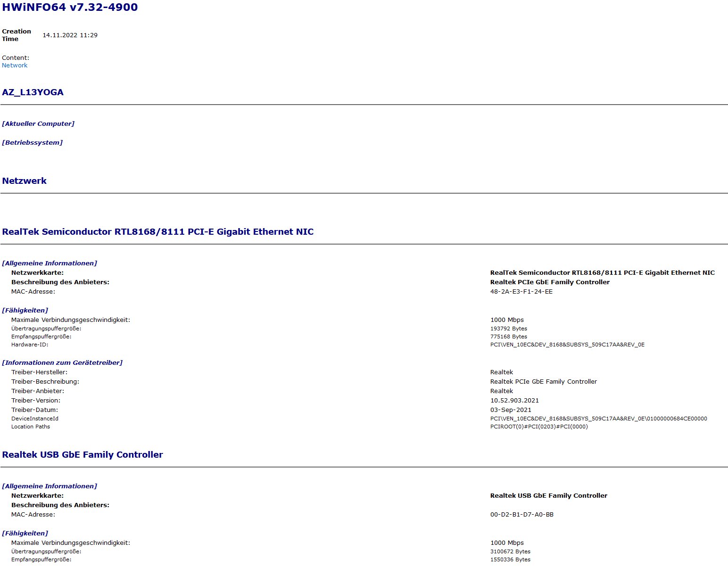This screenshot has width=728, height=567.
Task: Click the Hardware-ID: label in first adapter
Action: point(30,345)
